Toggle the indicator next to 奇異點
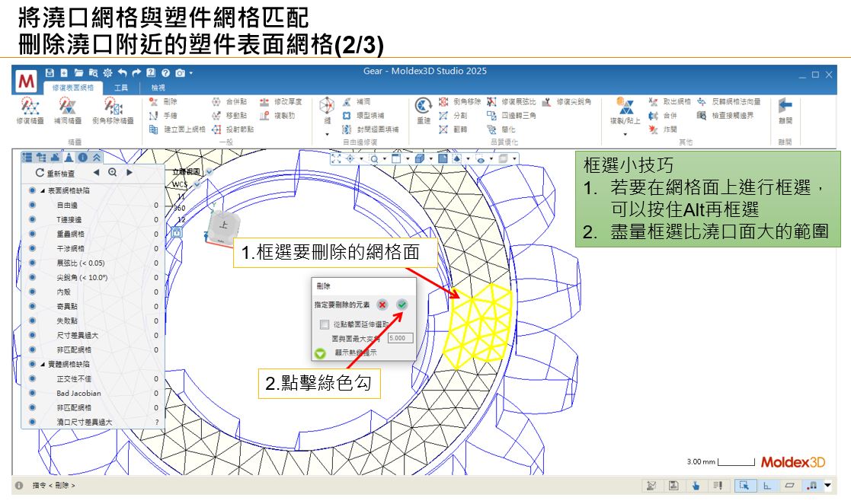 point(33,305)
